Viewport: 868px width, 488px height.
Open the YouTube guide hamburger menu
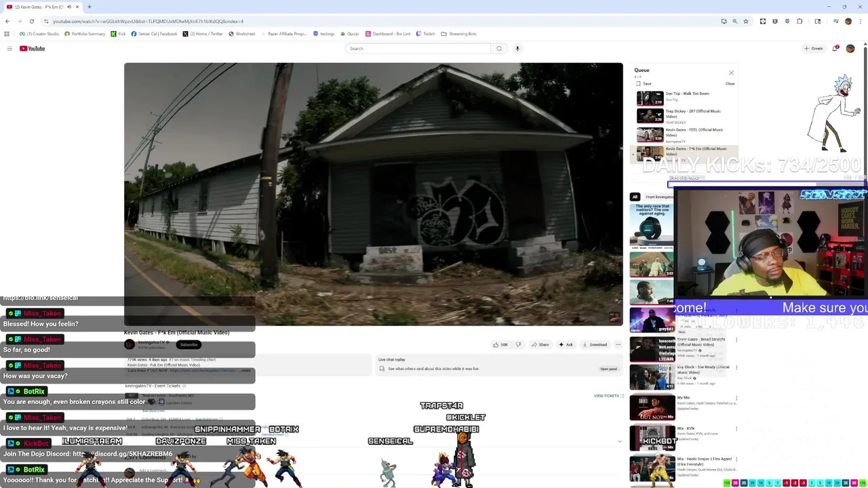pos(9,48)
